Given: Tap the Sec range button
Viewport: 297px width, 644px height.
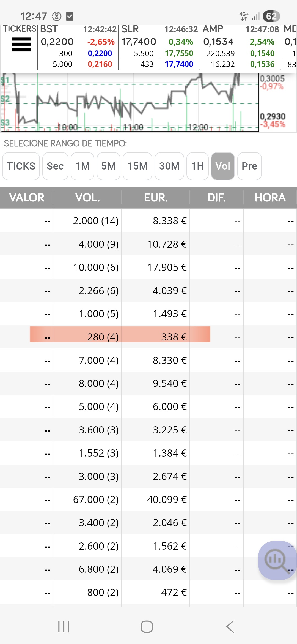Looking at the screenshot, I should (55, 166).
